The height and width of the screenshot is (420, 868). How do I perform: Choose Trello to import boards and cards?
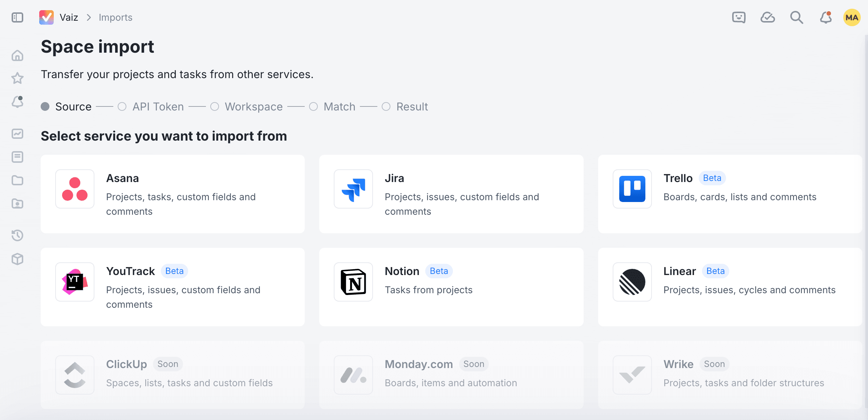click(x=730, y=194)
